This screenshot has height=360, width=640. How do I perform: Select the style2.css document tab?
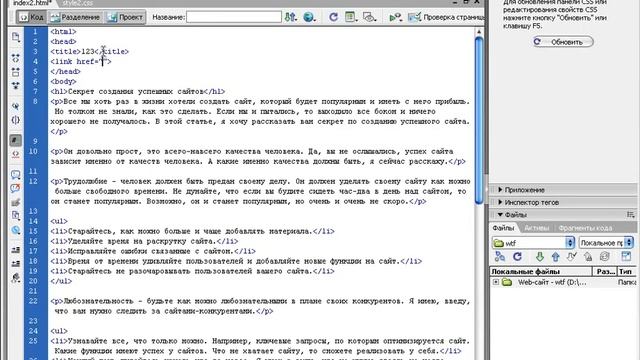[78, 3]
